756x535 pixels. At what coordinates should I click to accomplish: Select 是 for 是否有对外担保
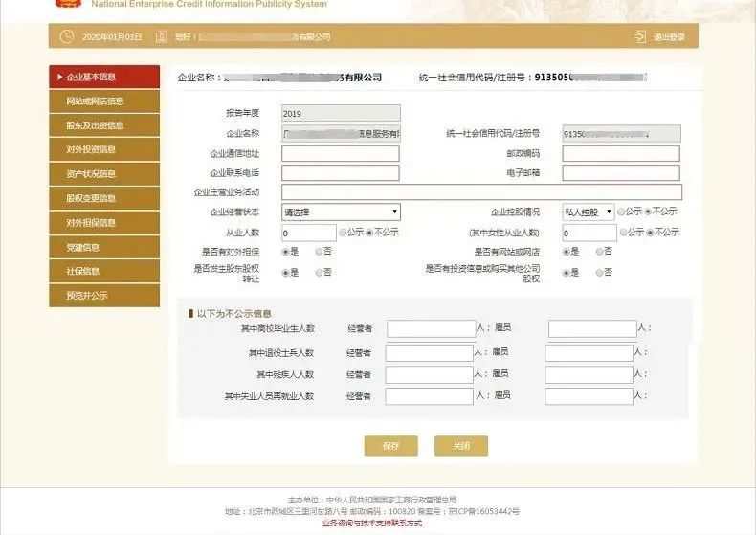(285, 252)
